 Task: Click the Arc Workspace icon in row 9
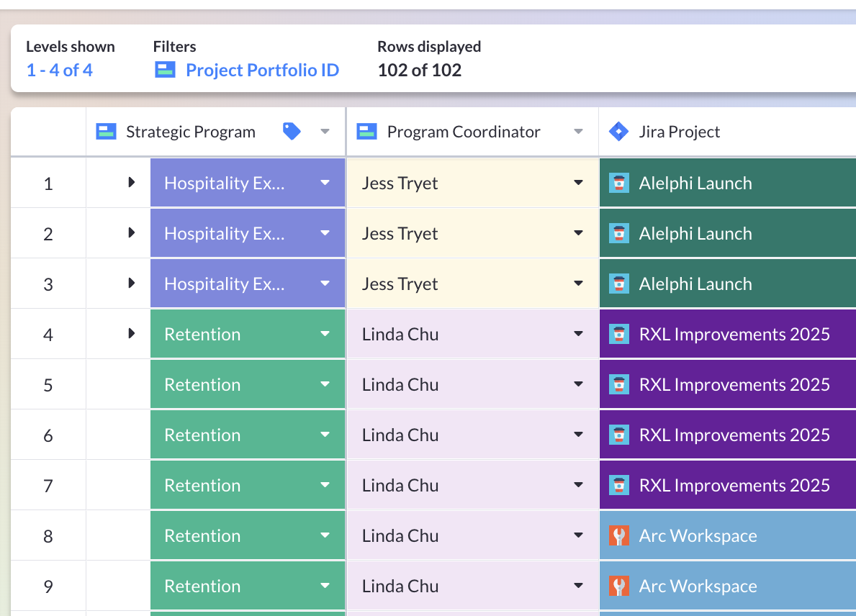[619, 586]
